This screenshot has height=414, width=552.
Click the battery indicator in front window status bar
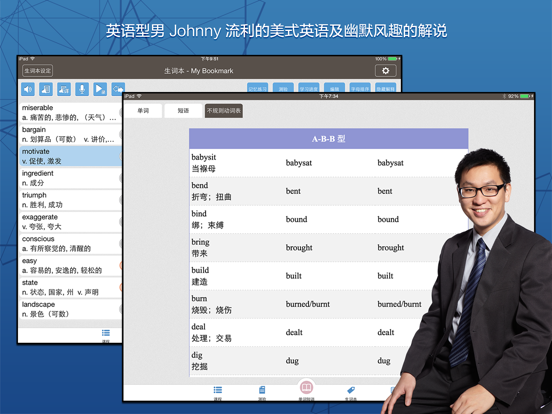(525, 96)
